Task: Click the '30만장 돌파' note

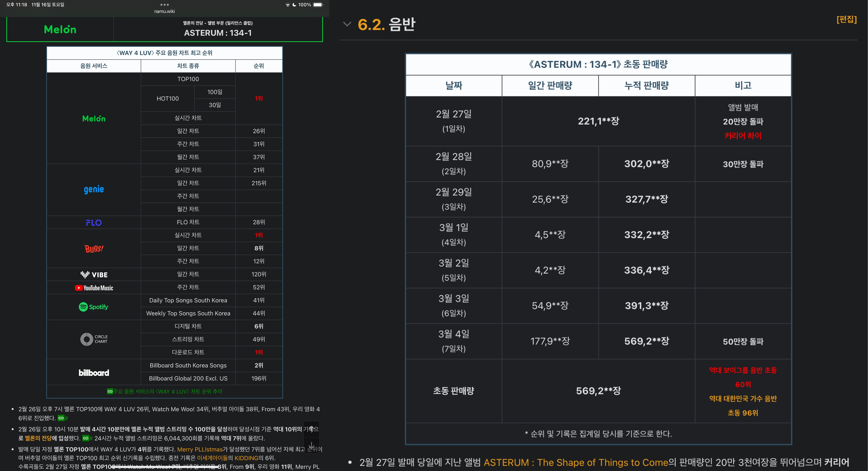Action: coord(743,164)
